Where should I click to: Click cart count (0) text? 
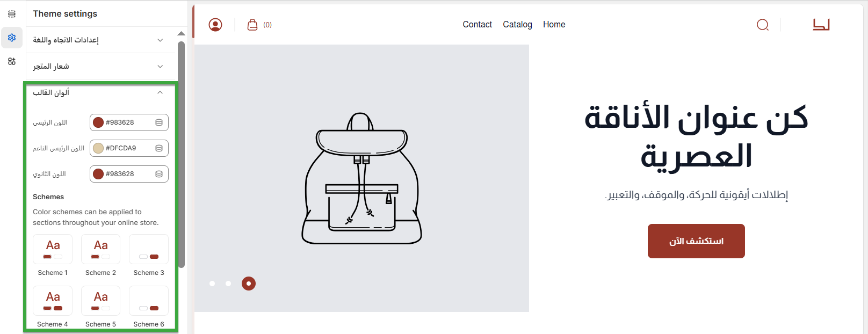(267, 25)
